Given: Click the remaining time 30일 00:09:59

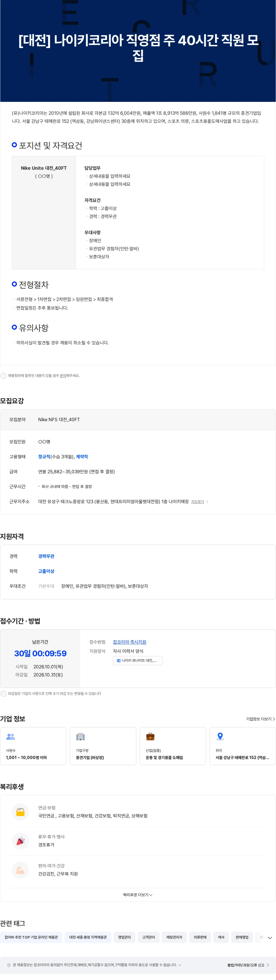Looking at the screenshot, I should click(x=40, y=653).
